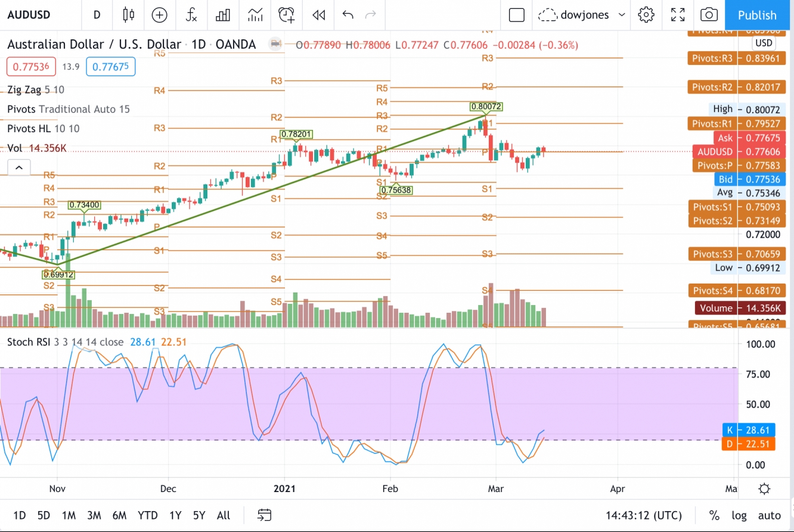Change the D timeframe interval
The image size is (794, 532).
97,15
